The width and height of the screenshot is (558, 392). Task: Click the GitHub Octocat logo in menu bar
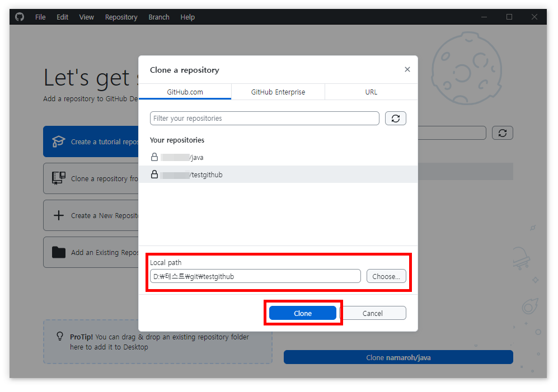pyautogui.click(x=20, y=17)
